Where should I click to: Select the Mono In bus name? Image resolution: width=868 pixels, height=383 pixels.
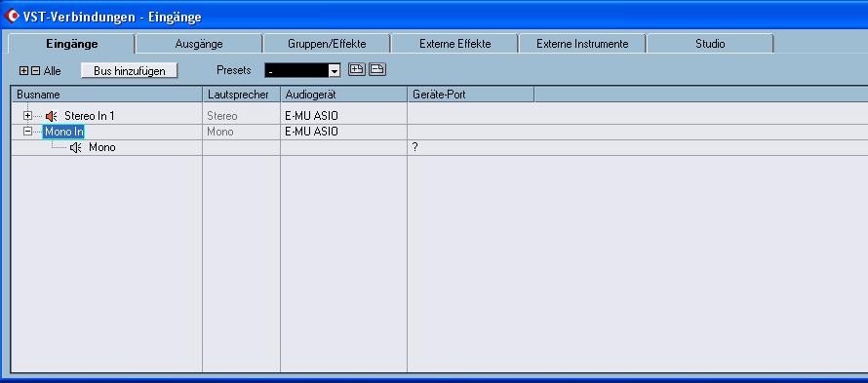[x=63, y=132]
